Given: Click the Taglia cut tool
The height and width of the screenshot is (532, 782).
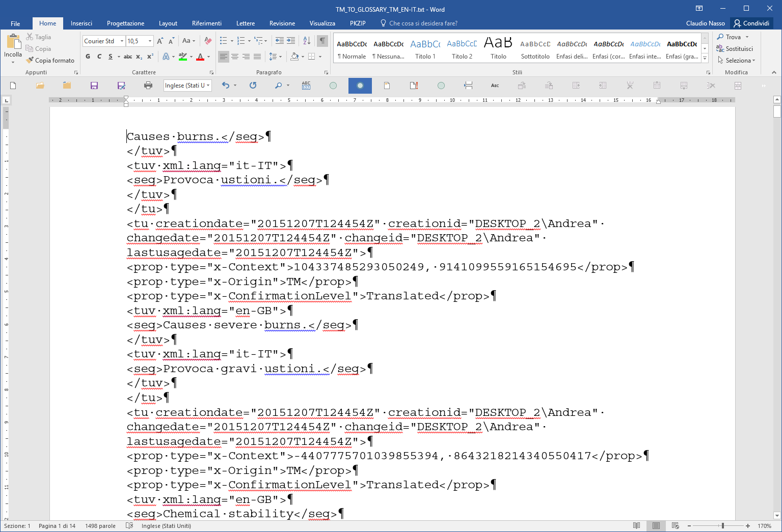Looking at the screenshot, I should click(x=39, y=37).
